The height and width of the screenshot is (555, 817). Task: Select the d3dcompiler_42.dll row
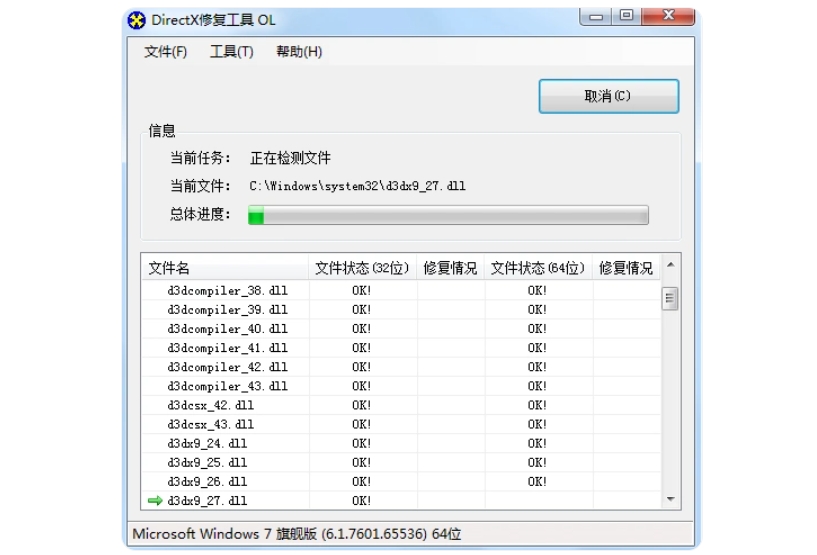[401, 367]
